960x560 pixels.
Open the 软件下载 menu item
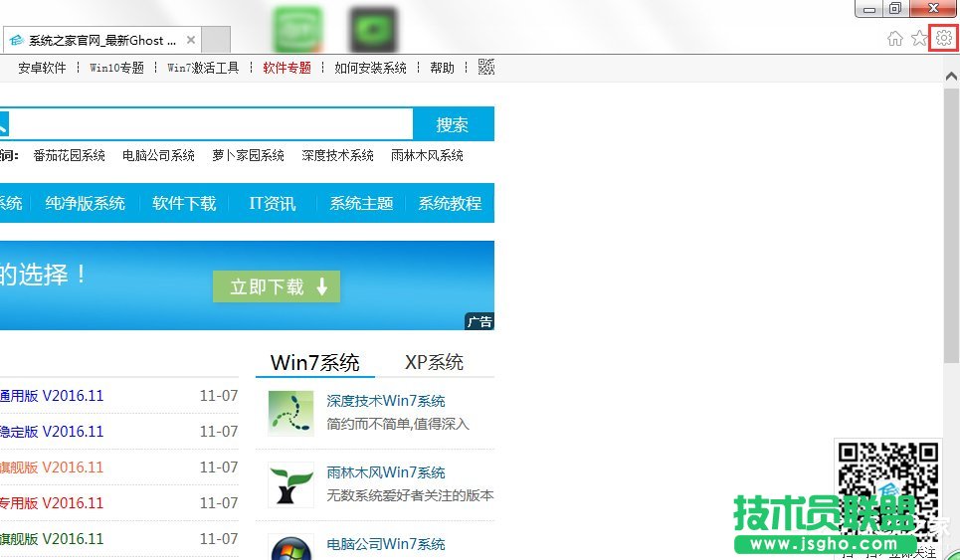coord(184,203)
